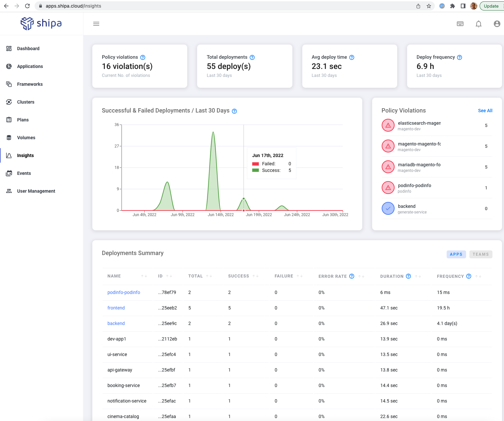
Task: Click warning icon for podinfo-podinfo violation
Action: [388, 188]
